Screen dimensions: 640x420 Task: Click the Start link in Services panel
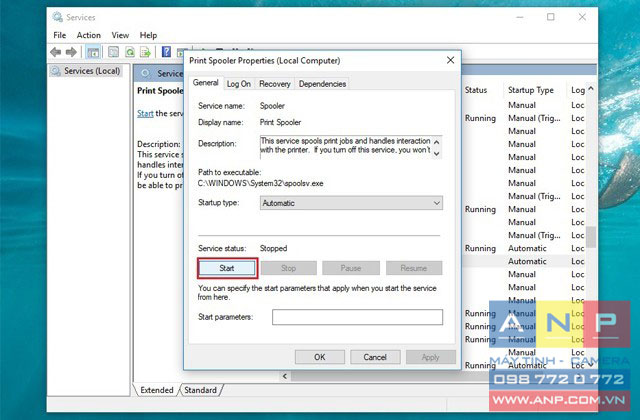(145, 113)
